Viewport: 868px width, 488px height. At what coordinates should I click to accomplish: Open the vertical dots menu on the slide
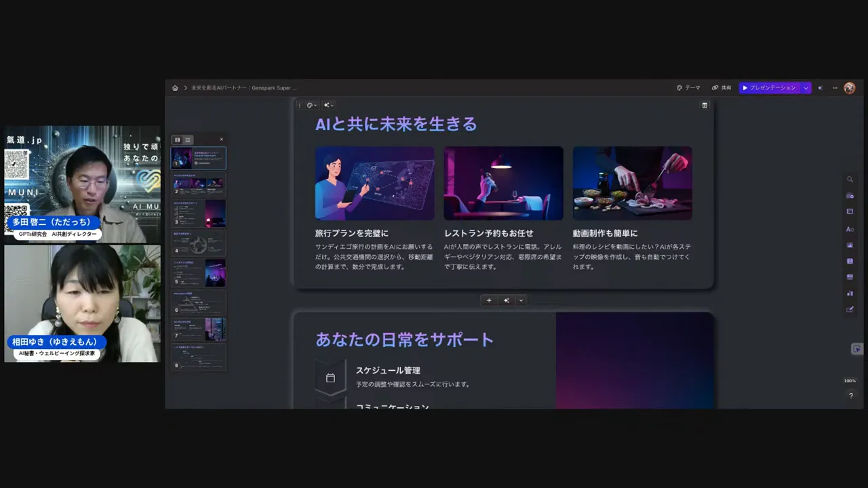[299, 105]
